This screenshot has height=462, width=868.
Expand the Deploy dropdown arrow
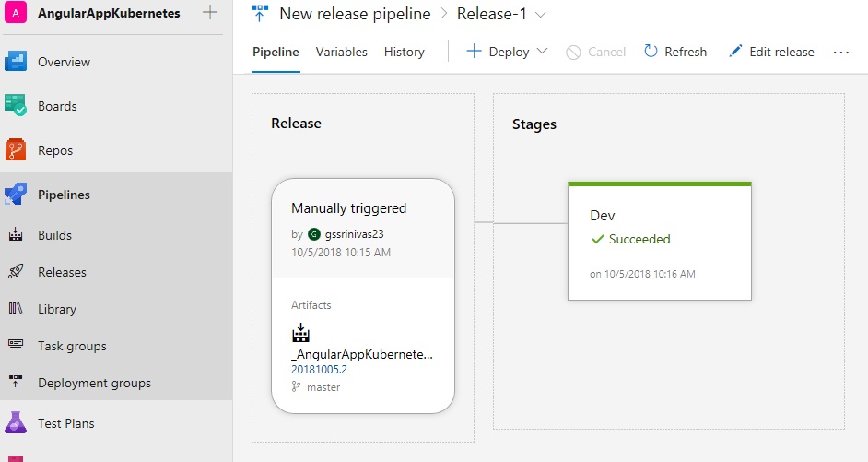click(x=543, y=51)
